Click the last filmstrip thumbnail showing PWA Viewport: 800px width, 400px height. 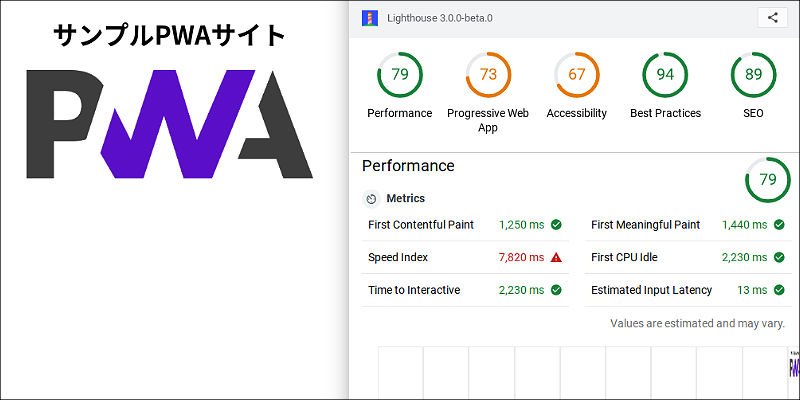(x=794, y=372)
